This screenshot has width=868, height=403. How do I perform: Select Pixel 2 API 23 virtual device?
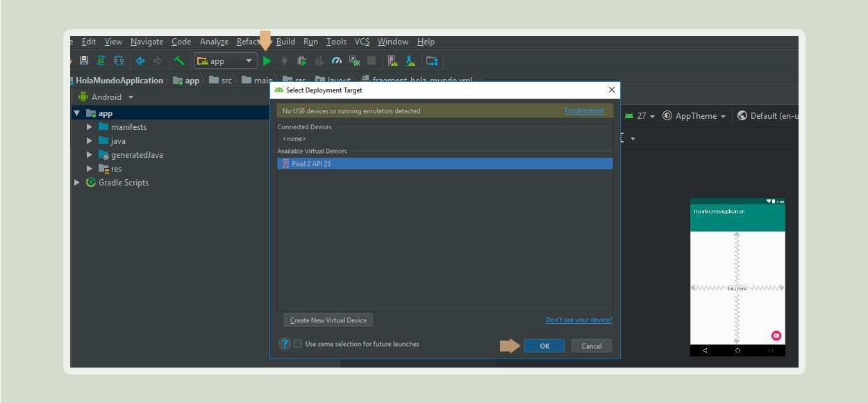pos(445,164)
